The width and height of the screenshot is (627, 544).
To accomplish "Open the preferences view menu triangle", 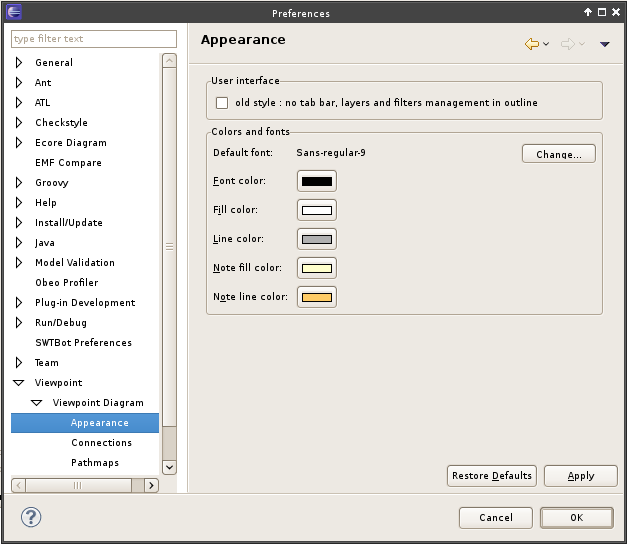I will (604, 44).
